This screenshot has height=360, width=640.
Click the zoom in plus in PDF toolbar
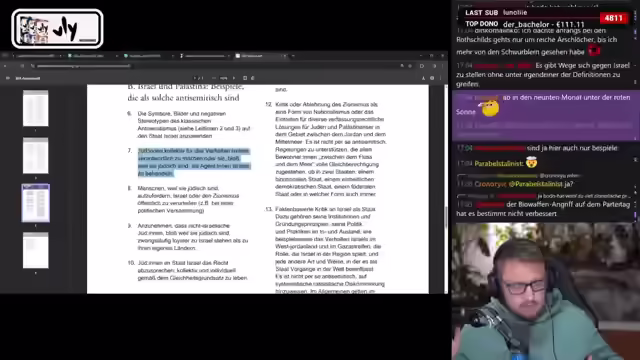pyautogui.click(x=234, y=78)
